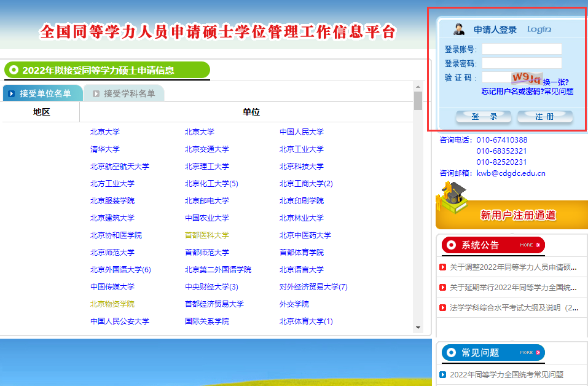This screenshot has width=588, height=386.
Task: Click the blue arrow beside 2022年同等学力全国统考常见问题
Action: [442, 374]
